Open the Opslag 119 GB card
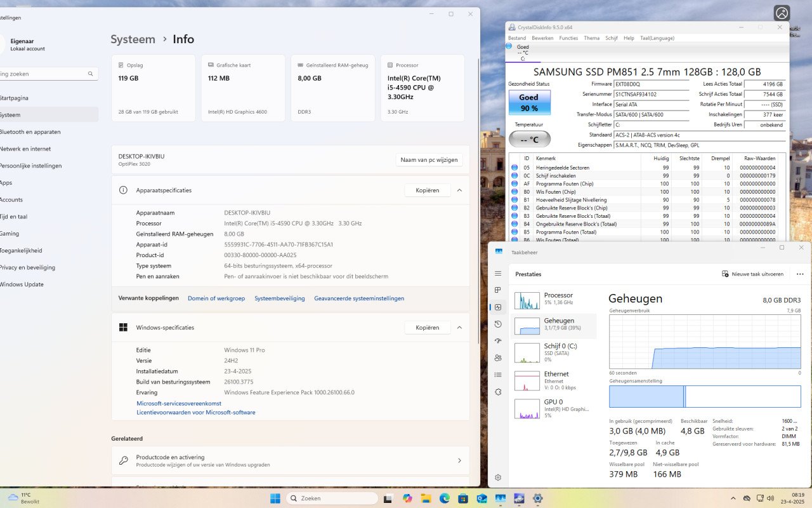 click(x=154, y=88)
